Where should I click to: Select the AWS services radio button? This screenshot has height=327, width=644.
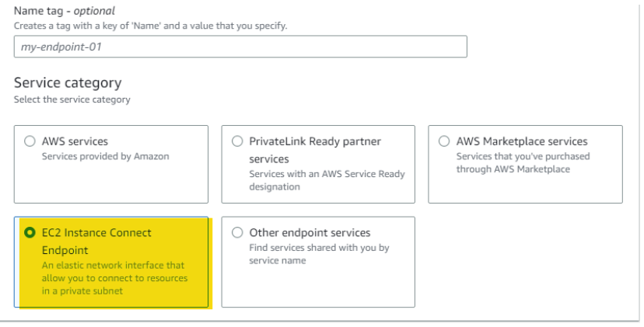[x=30, y=141]
